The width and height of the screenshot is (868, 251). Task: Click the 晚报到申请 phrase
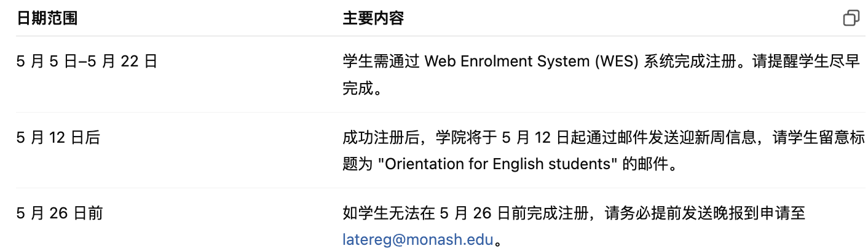(752, 213)
